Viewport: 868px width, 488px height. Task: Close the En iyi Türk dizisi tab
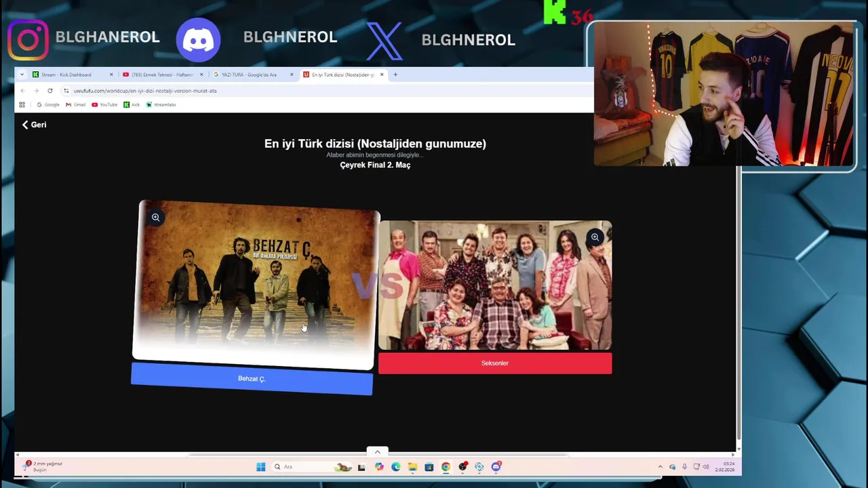382,75
